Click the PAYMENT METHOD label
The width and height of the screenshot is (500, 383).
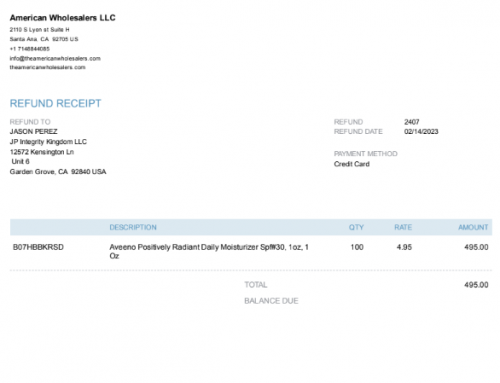[365, 154]
